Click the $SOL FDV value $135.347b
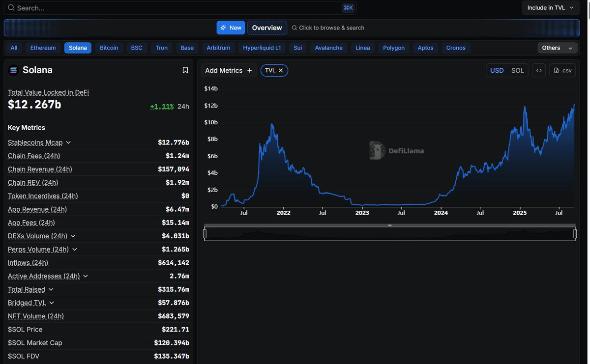This screenshot has height=364, width=590. click(172, 356)
